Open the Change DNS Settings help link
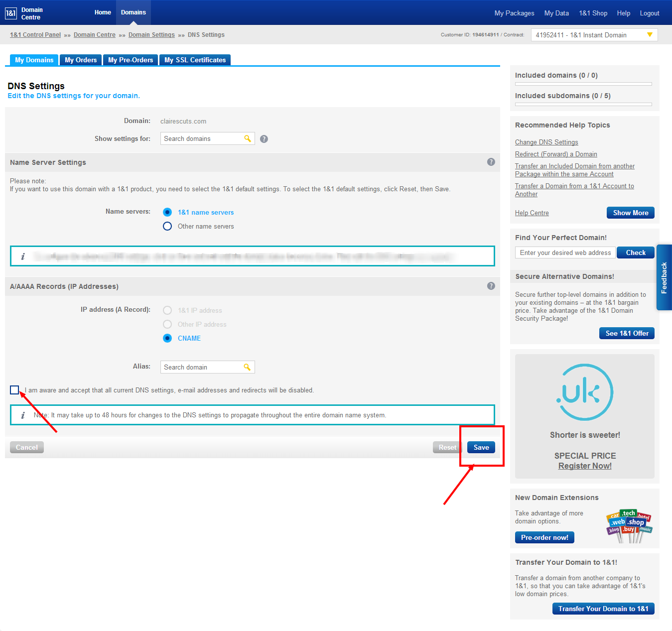Viewport: 672px width, 631px height. pyautogui.click(x=546, y=142)
